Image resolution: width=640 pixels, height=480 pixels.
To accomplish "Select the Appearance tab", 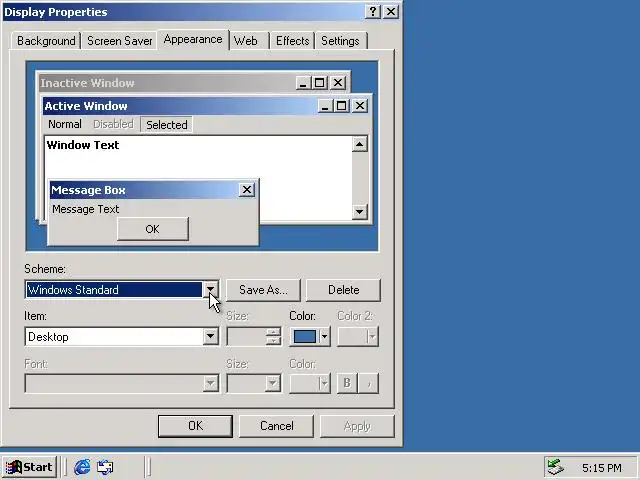I will [193, 40].
